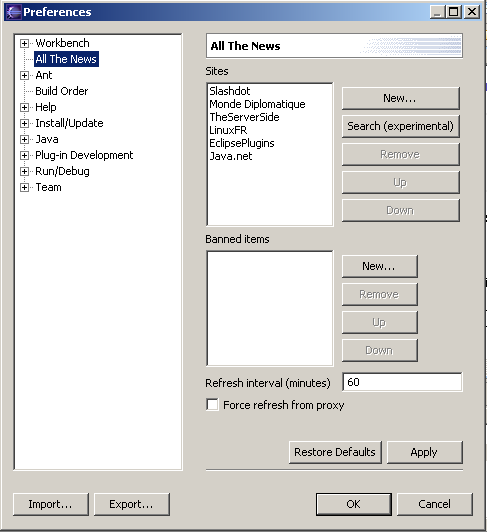Viewport: 487px width, 532px height.
Task: Select Java in the preferences tree
Action: [47, 139]
